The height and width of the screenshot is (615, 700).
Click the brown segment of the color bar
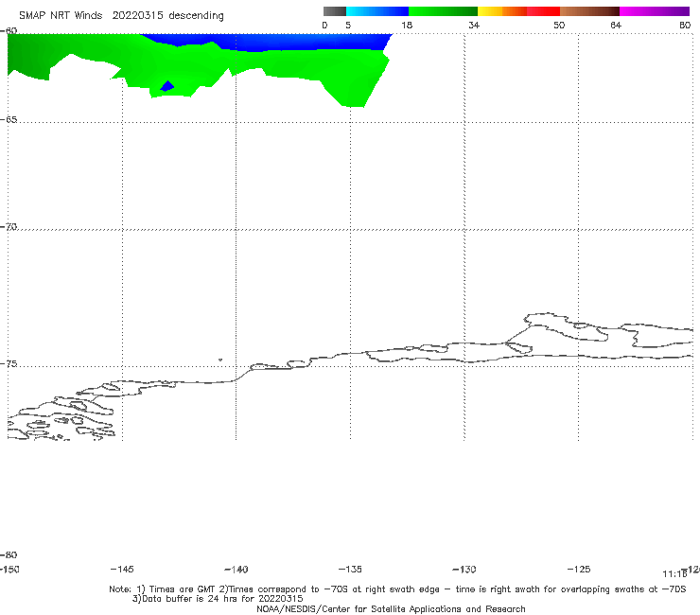[589, 11]
